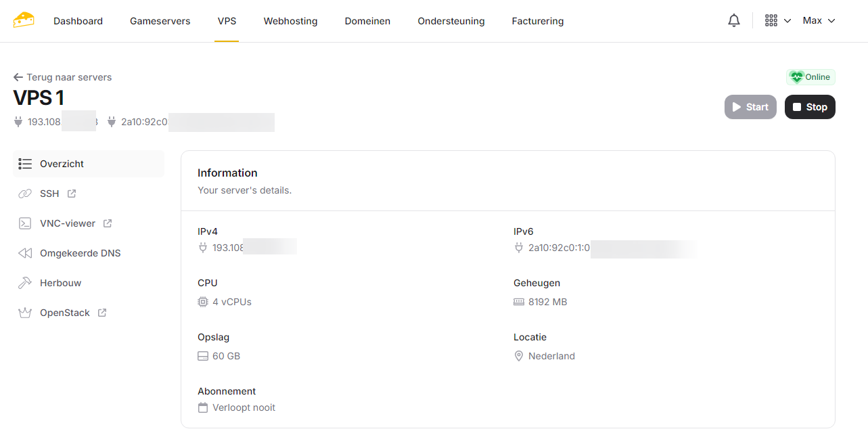The image size is (868, 448).
Task: Open SSH external link icon
Action: point(72,194)
